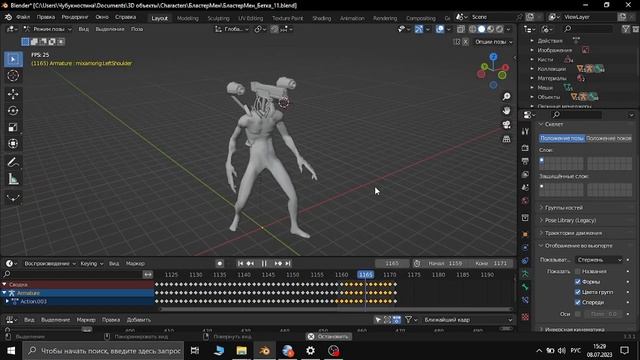Toggle the Цвета групп checkbox
Screen dimensions: 640x360
[x=578, y=292]
